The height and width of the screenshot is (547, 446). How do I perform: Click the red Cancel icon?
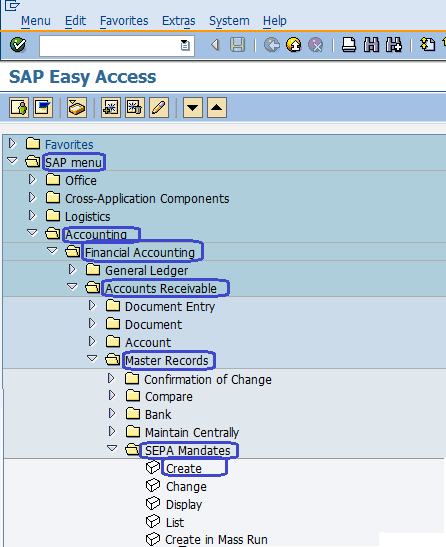(x=315, y=45)
